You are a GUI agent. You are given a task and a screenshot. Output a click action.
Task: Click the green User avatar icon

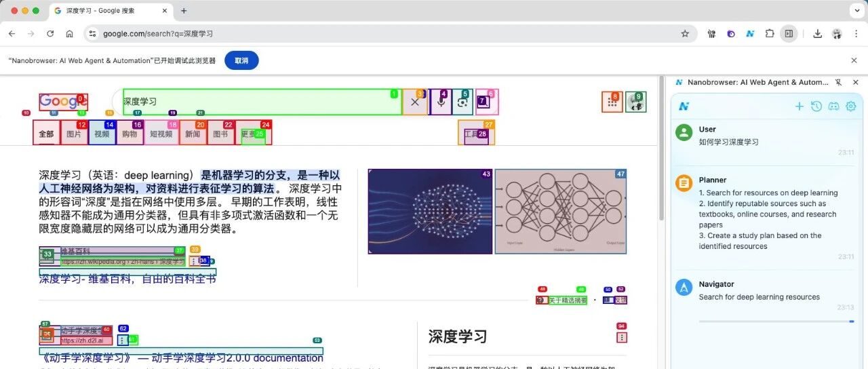(x=684, y=132)
